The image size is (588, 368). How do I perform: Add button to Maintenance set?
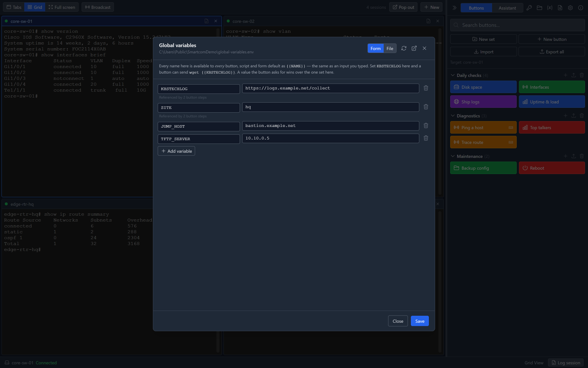(566, 156)
